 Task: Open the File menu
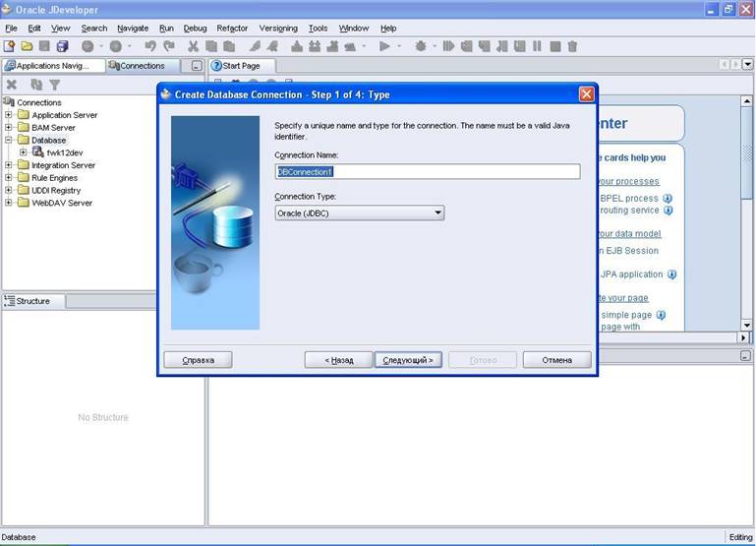[x=11, y=29]
